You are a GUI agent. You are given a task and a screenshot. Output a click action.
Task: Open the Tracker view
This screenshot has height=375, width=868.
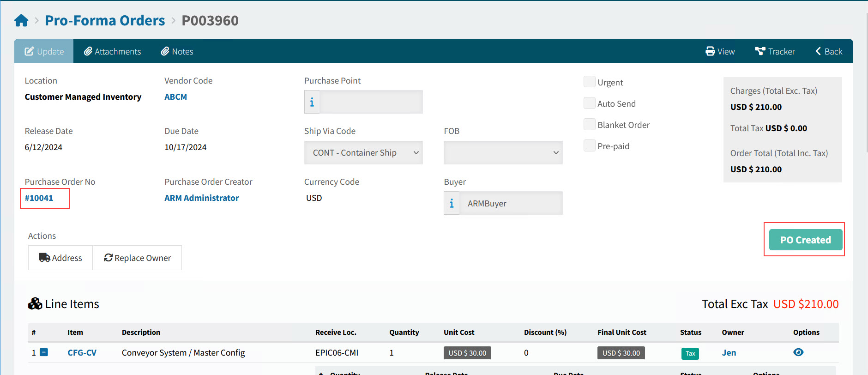(775, 51)
